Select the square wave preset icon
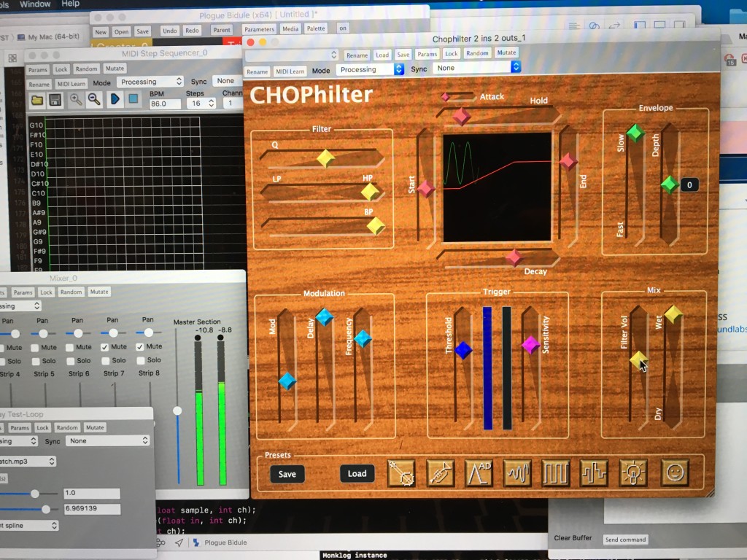Image resolution: width=747 pixels, height=560 pixels. 556,473
